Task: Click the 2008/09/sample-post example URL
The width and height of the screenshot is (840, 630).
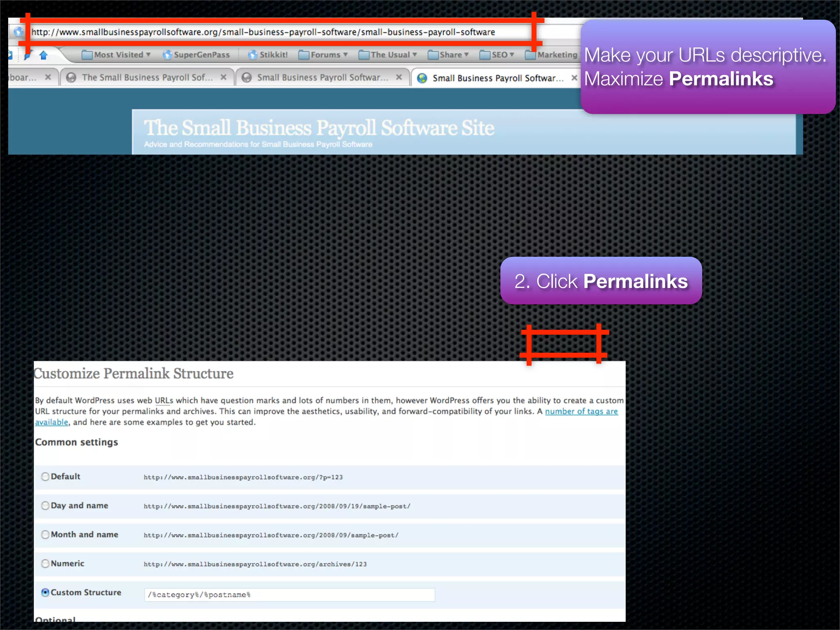Action: (271, 536)
